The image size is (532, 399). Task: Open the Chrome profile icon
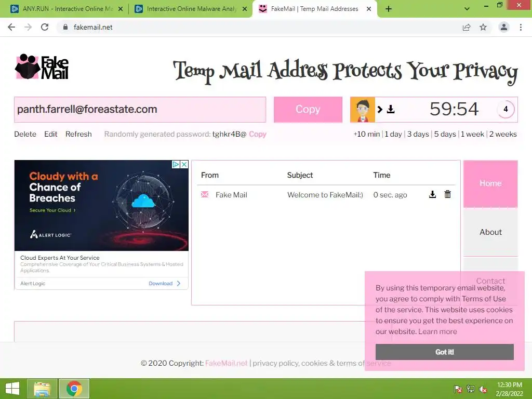(504, 27)
